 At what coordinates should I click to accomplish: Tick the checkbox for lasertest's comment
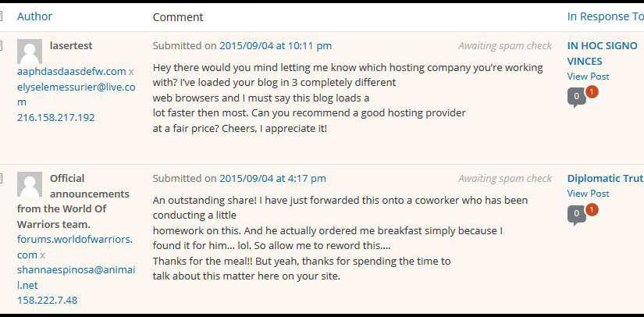[2, 45]
